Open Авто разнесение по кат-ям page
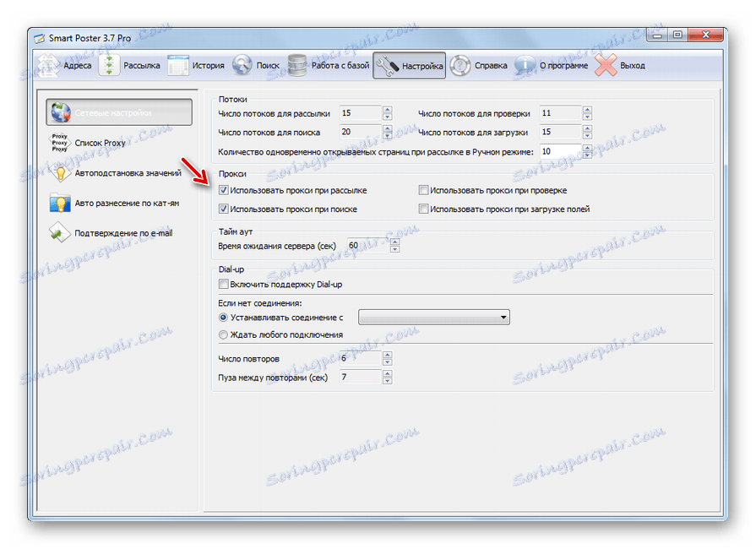 point(127,203)
